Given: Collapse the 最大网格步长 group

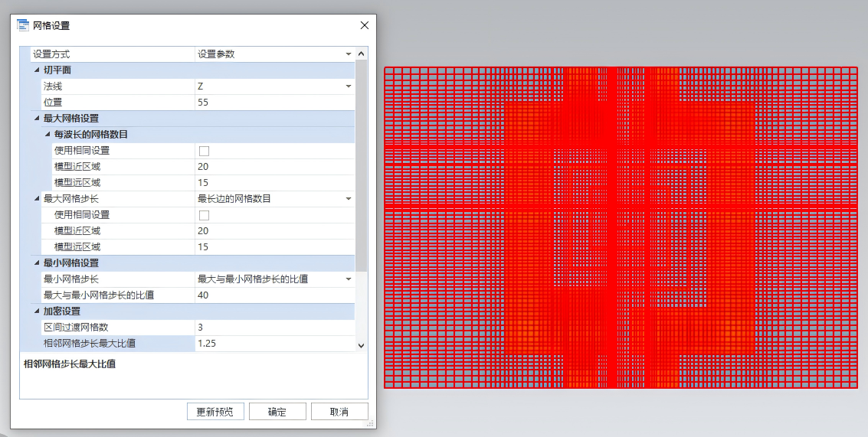Looking at the screenshot, I should pyautogui.click(x=37, y=198).
